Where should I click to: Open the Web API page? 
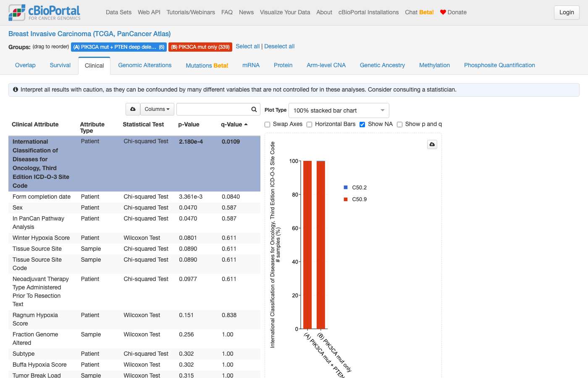[x=149, y=12]
